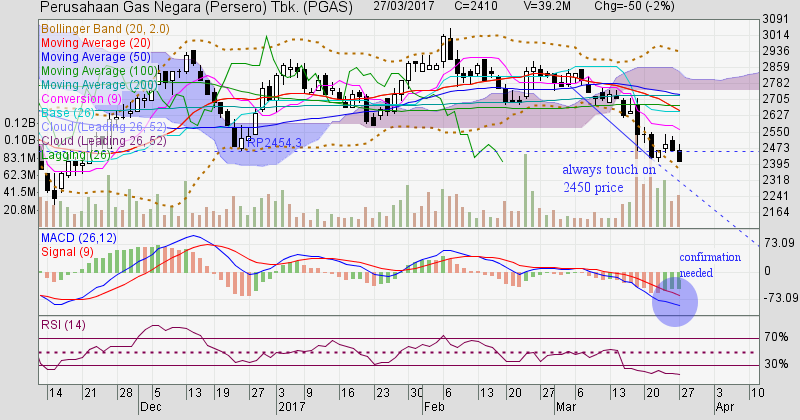Click the 2627 price axis value

point(776,115)
